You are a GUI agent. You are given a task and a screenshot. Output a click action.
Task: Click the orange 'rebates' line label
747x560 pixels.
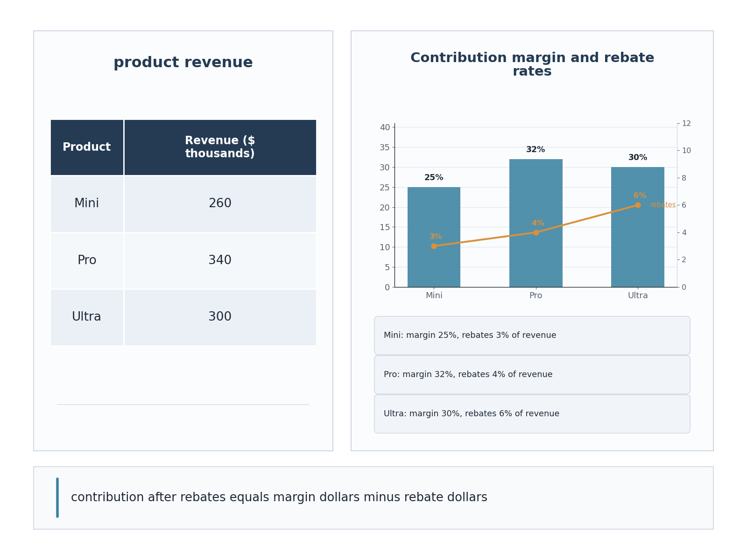click(663, 205)
